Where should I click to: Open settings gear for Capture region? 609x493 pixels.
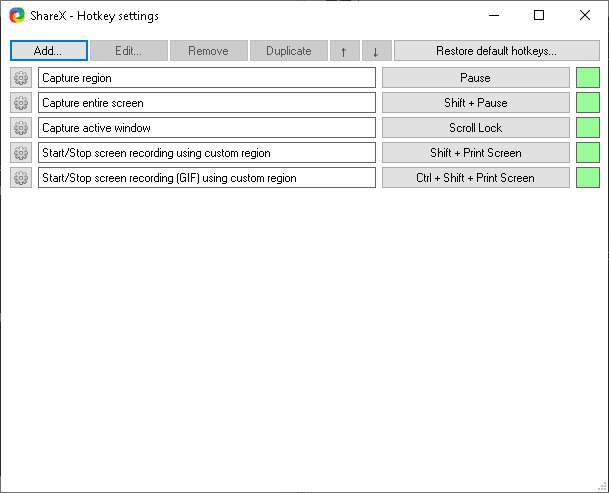click(21, 78)
